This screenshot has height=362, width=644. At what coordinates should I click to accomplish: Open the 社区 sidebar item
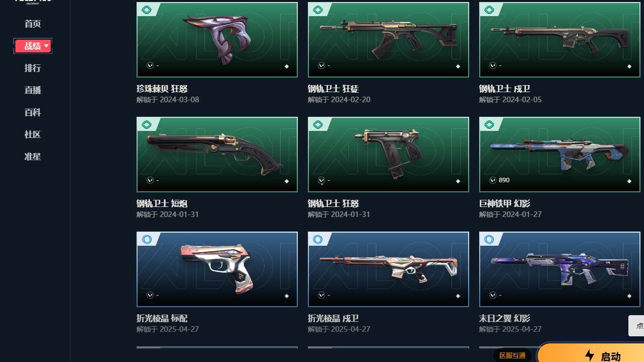(33, 134)
